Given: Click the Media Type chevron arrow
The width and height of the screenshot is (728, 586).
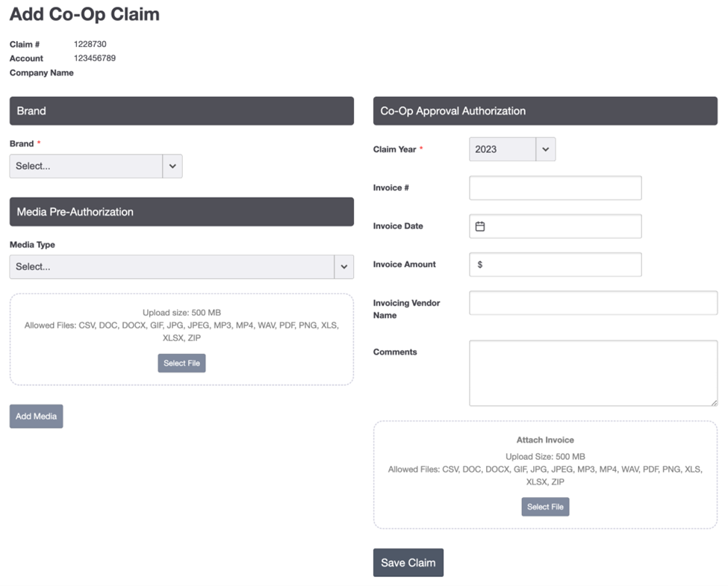Looking at the screenshot, I should [x=343, y=266].
